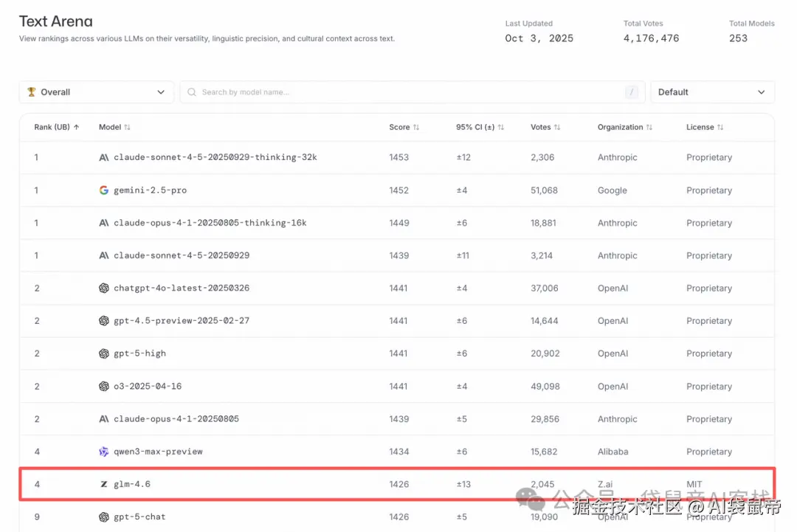Sort by License column header
The width and height of the screenshot is (797, 532).
705,127
